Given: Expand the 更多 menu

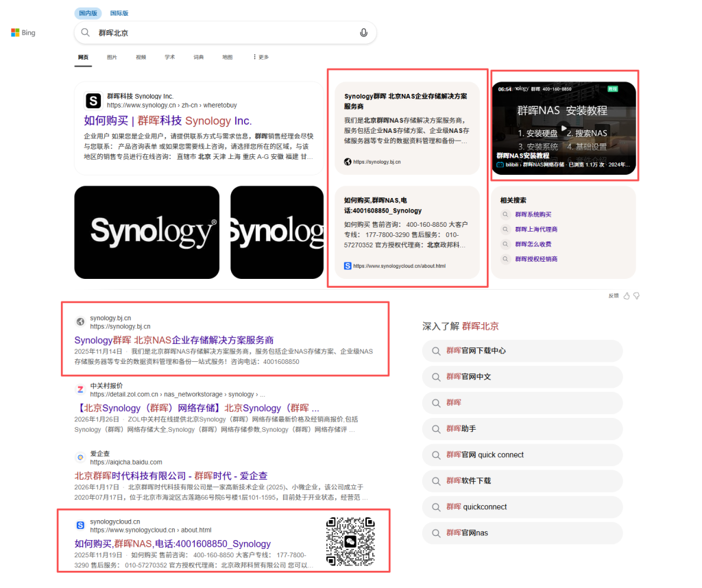Looking at the screenshot, I should [261, 58].
